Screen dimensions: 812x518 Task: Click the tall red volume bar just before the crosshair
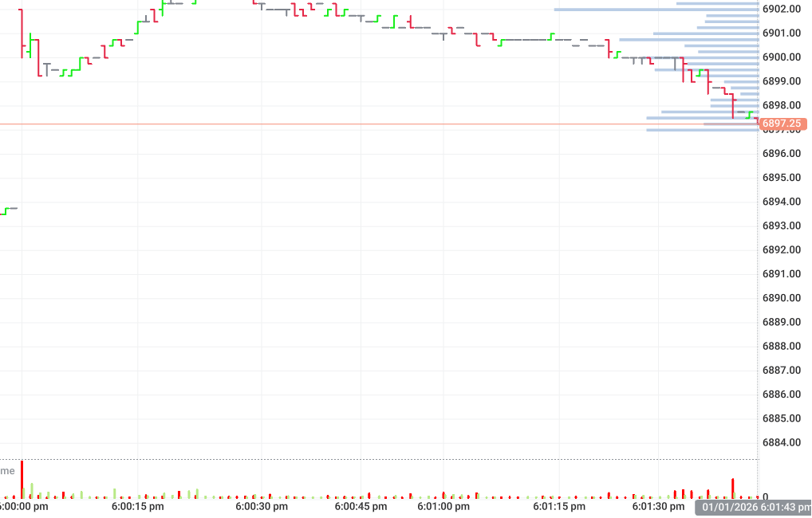coord(733,489)
